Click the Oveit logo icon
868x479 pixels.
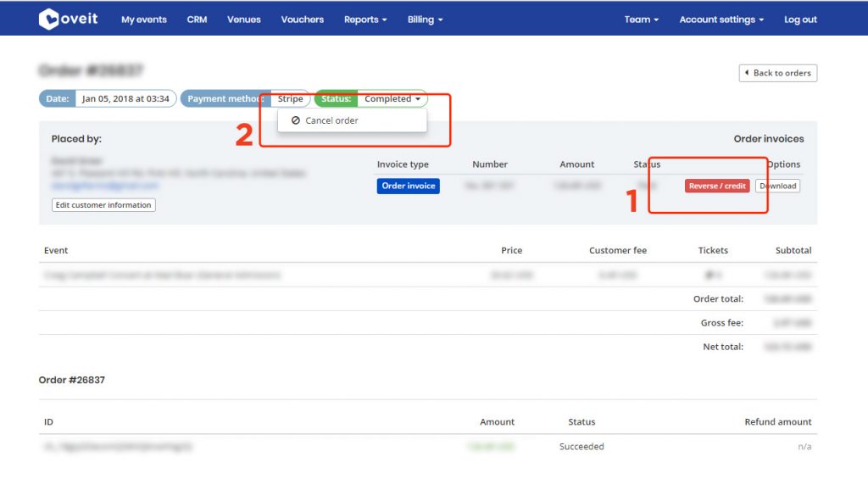[x=49, y=19]
